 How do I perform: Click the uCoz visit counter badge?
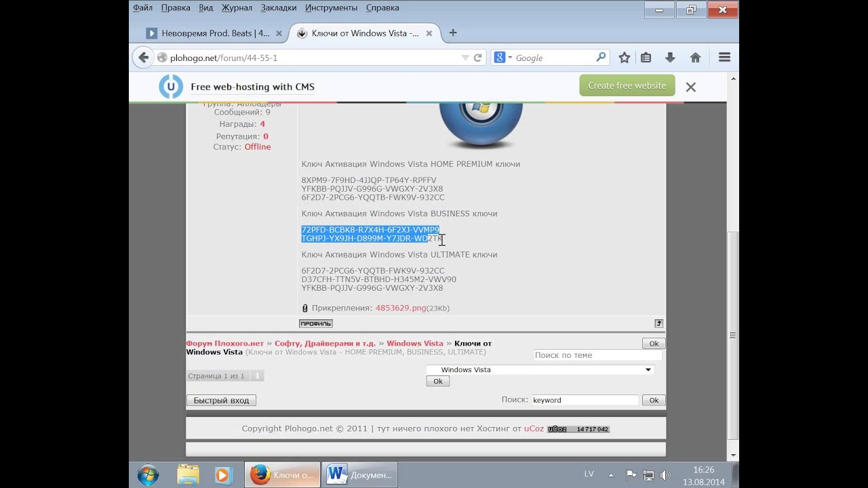pyautogui.click(x=578, y=429)
